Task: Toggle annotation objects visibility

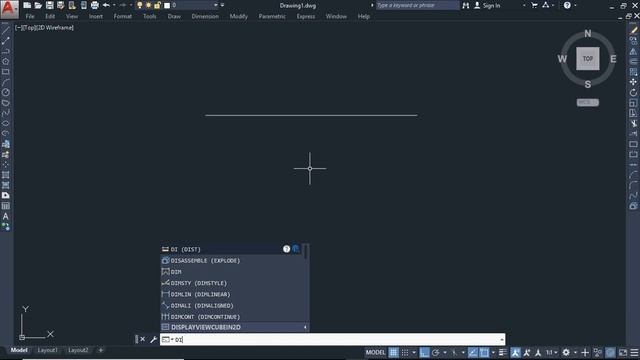Action: point(516,352)
